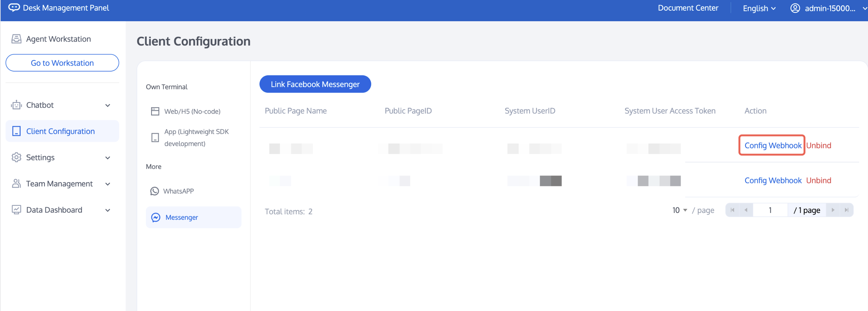Screen dimensions: 868x311
Task: Select Config Webhook for the first page
Action: tap(773, 145)
